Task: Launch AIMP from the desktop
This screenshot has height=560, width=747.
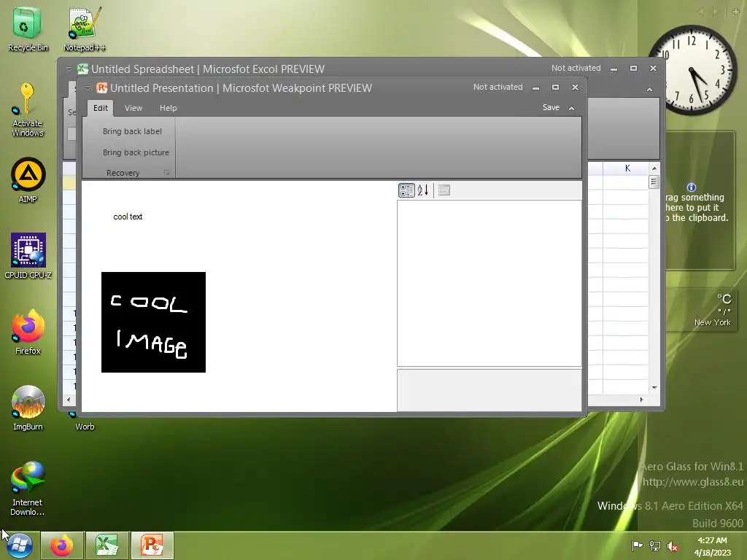Action: tap(28, 180)
